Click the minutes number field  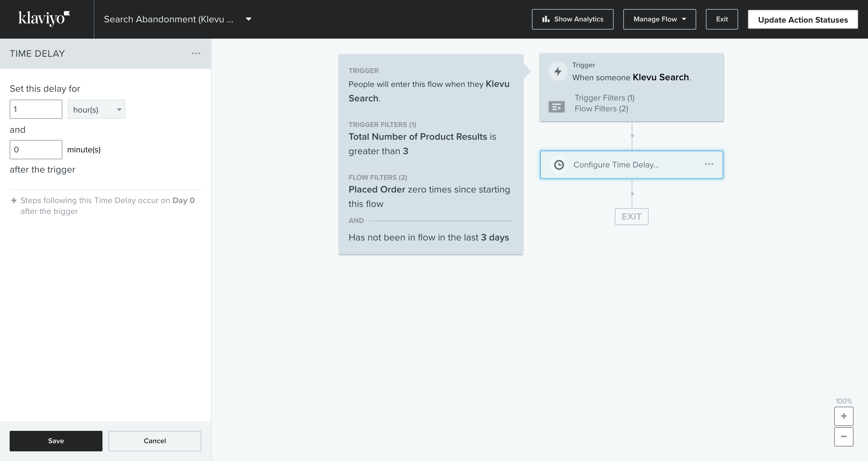(x=36, y=150)
